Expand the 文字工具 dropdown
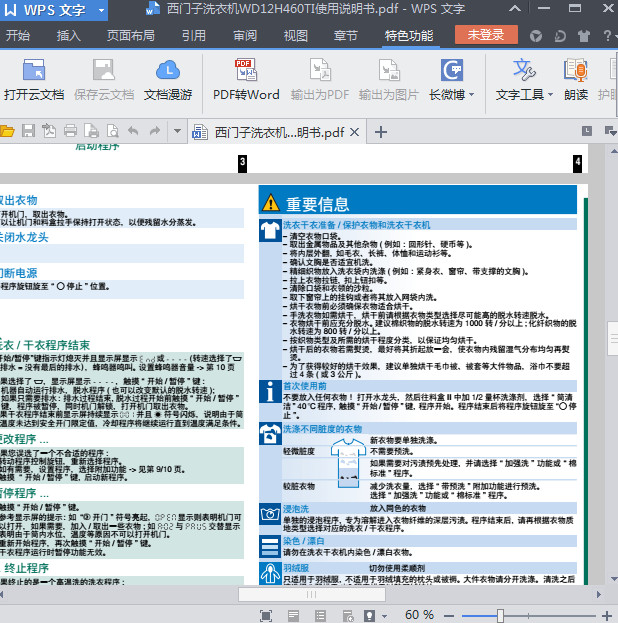The height and width of the screenshot is (623, 618). pyautogui.click(x=550, y=95)
